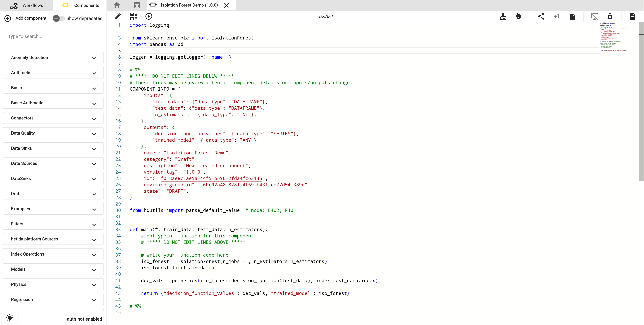Viewport: 644px width, 325px height.
Task: Expand the Physics category
Action: pos(53,285)
